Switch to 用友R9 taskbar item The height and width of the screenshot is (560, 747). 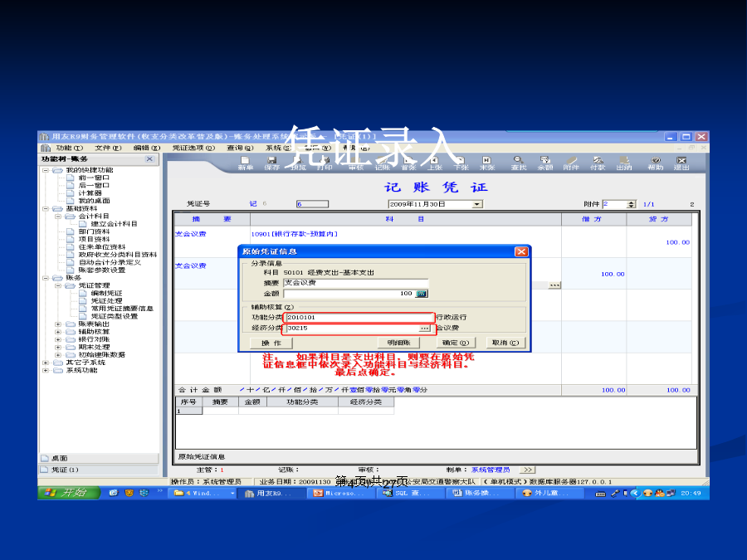pyautogui.click(x=272, y=494)
